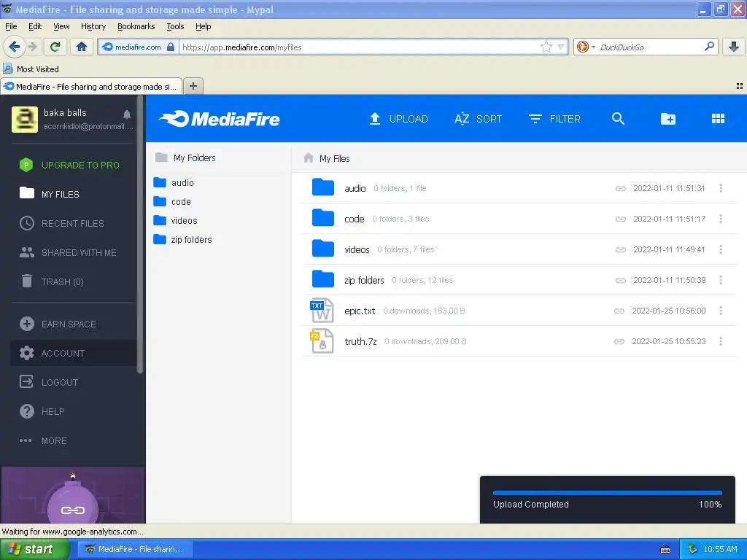
Task: Open Trash (0) in sidebar
Action: click(52, 282)
